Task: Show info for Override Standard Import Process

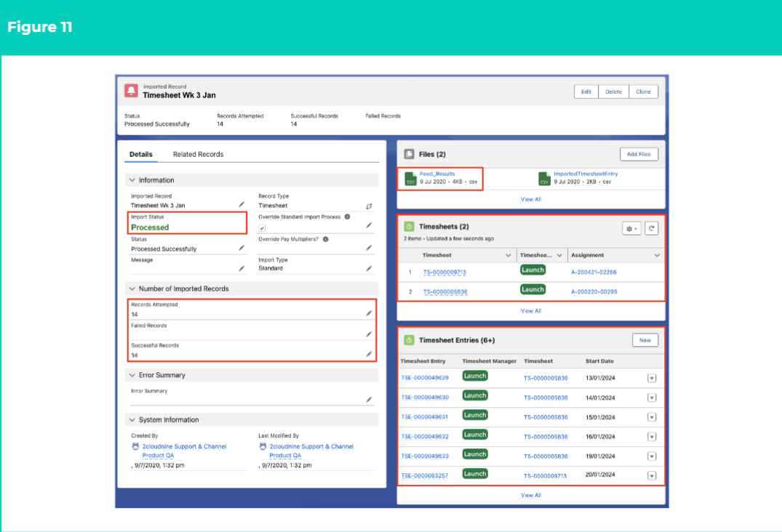Action: [348, 217]
